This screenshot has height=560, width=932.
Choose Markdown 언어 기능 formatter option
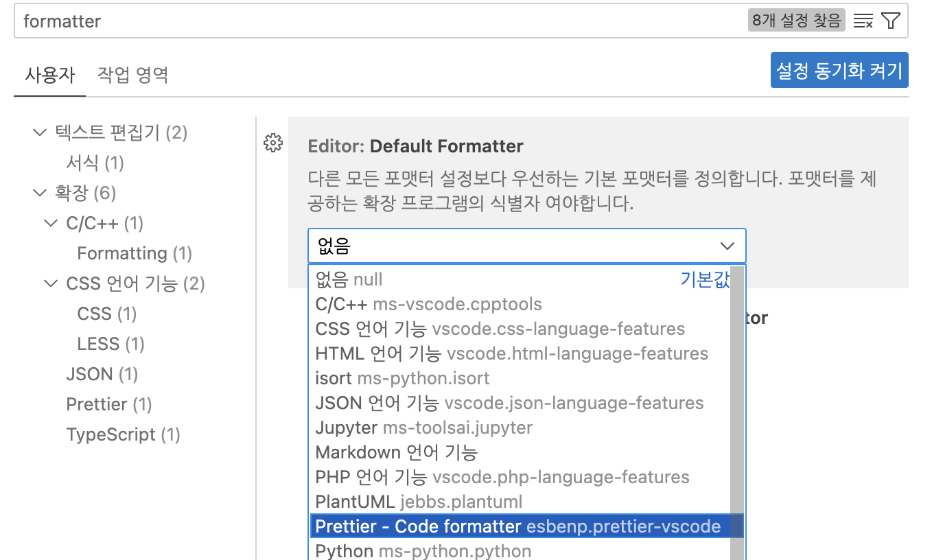(x=521, y=452)
